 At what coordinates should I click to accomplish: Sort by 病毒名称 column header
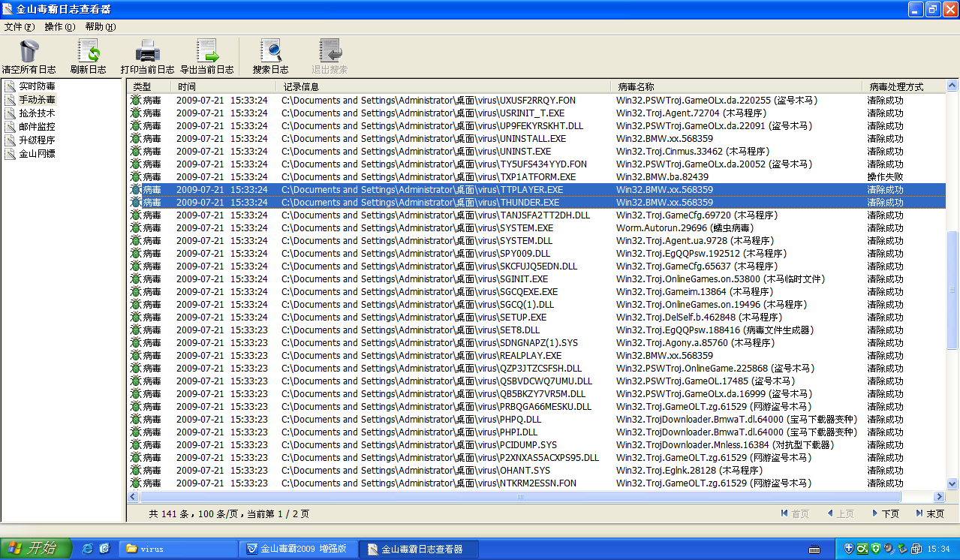(x=737, y=87)
